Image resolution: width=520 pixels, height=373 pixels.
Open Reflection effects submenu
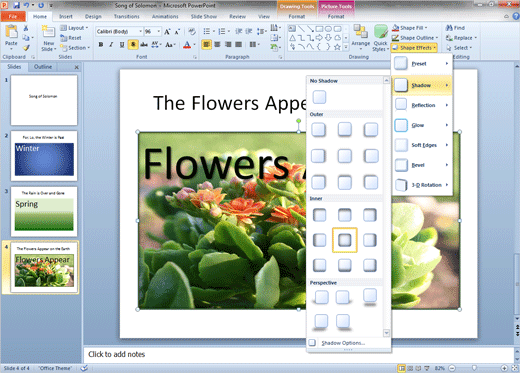click(x=422, y=105)
